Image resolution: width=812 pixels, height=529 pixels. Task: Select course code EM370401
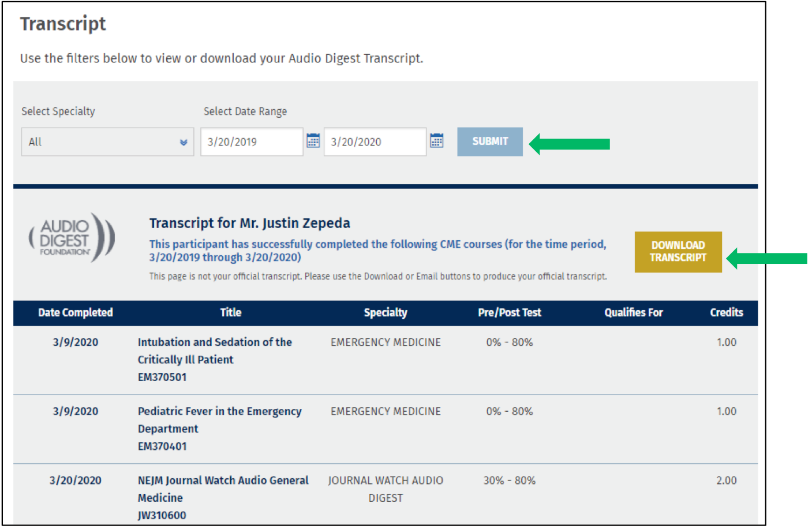[x=162, y=446]
